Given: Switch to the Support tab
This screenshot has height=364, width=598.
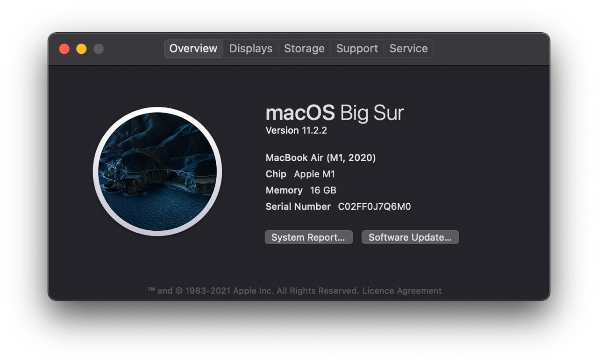Looking at the screenshot, I should click(x=357, y=49).
